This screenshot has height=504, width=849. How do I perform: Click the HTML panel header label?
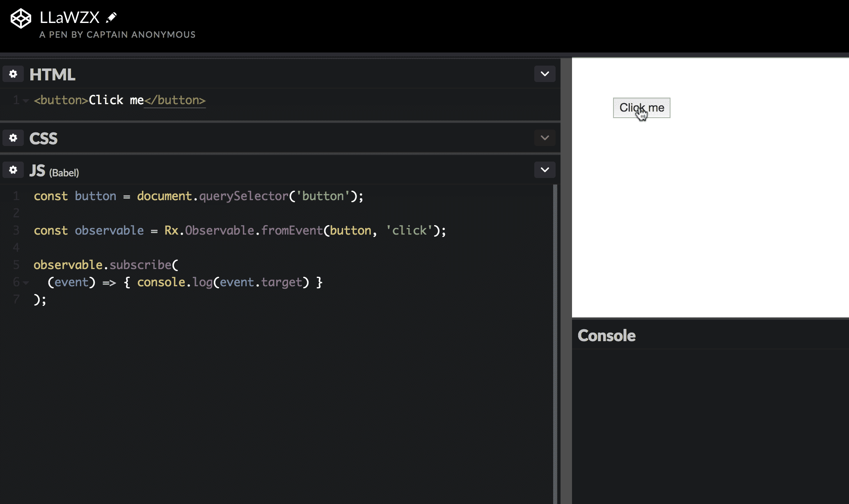52,74
